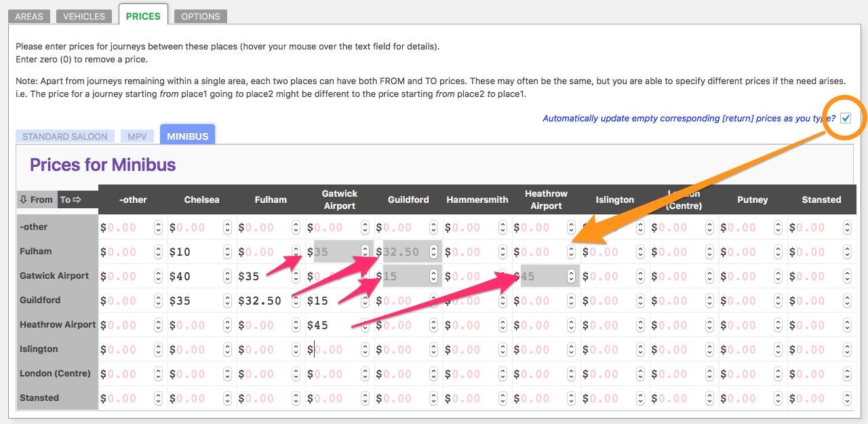Adjust stepper on Gatwick Airport to Heathrow $45 price
The width and height of the screenshot is (868, 424).
click(x=571, y=276)
